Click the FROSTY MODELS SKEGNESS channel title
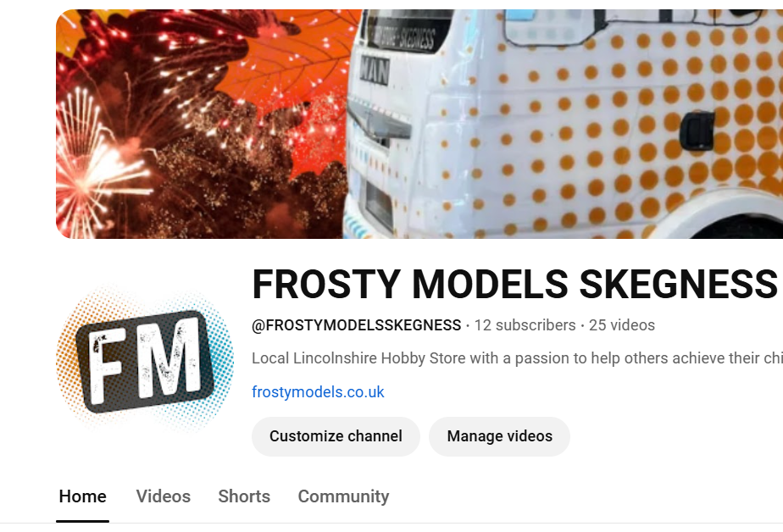The image size is (783, 532). coord(515,284)
